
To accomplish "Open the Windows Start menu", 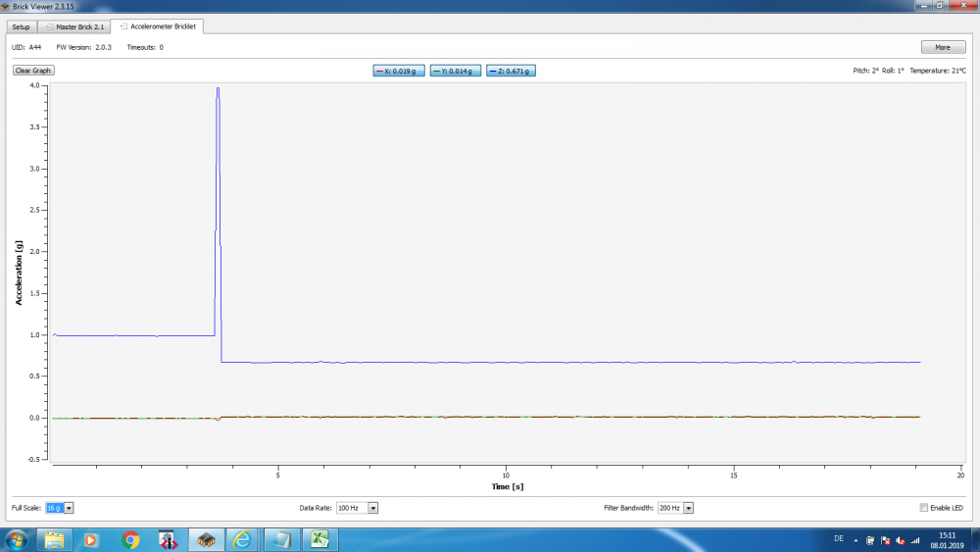I will 17,539.
